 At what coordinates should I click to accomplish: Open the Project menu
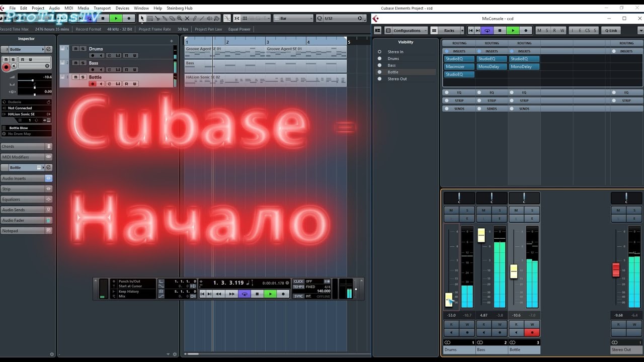click(x=38, y=8)
